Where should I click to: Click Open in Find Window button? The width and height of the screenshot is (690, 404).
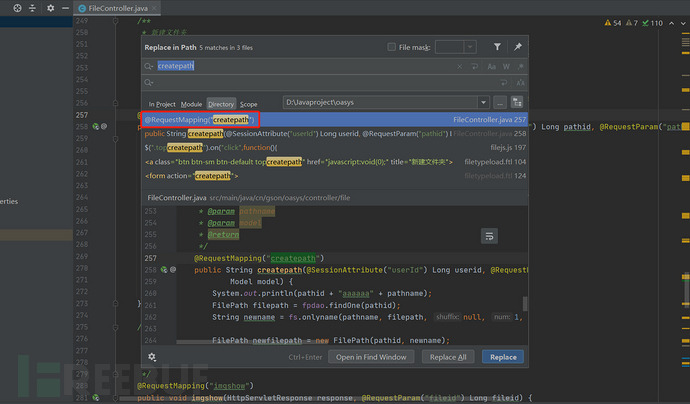[x=371, y=357]
